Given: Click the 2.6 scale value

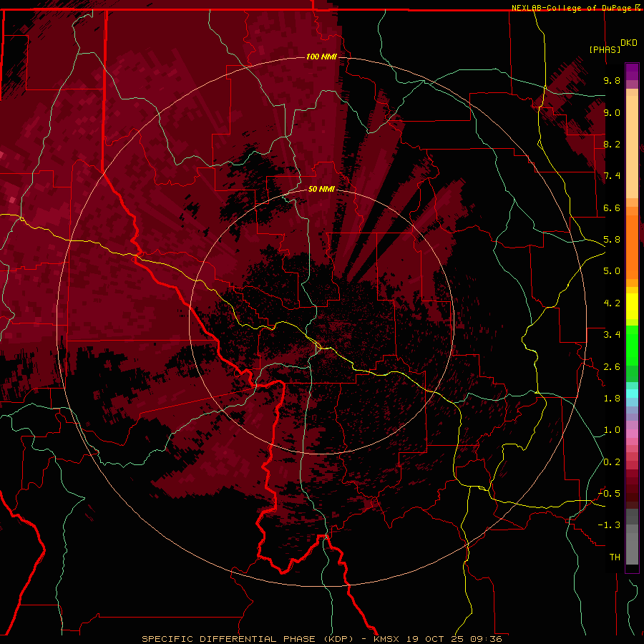Looking at the screenshot, I should tap(612, 367).
